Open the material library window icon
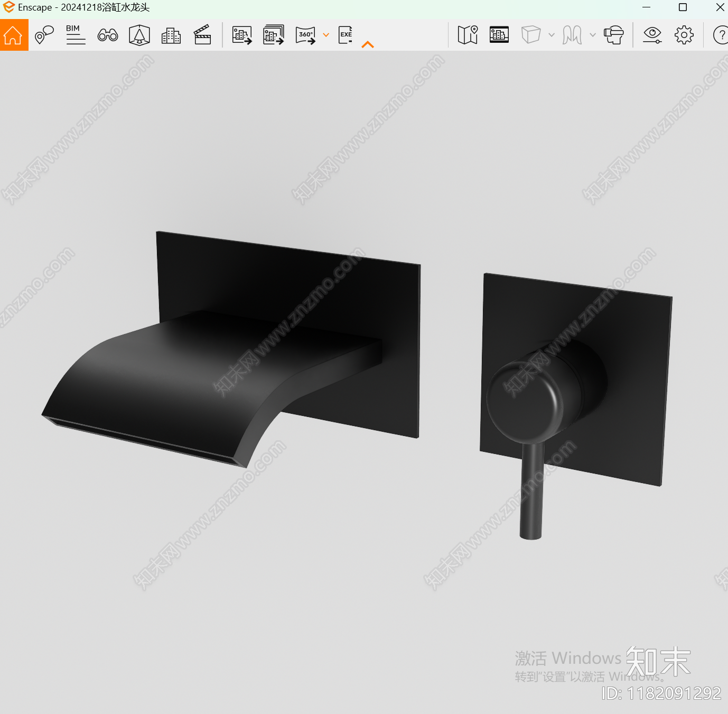The width and height of the screenshot is (728, 714). (499, 35)
